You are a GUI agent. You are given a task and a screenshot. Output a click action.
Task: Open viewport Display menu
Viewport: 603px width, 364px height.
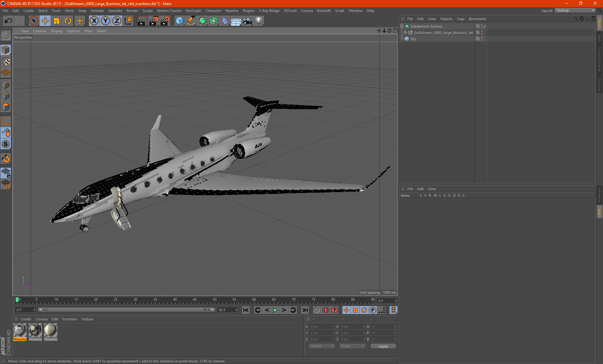(x=57, y=31)
